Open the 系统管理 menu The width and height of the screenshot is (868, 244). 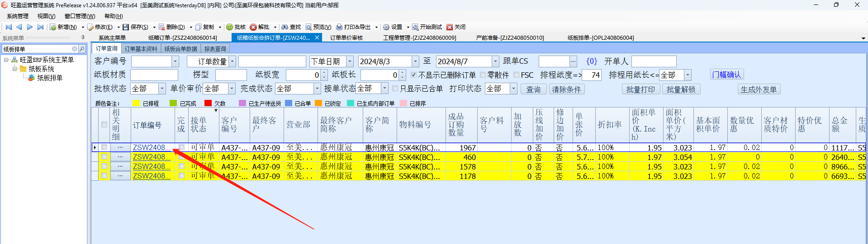(x=17, y=16)
